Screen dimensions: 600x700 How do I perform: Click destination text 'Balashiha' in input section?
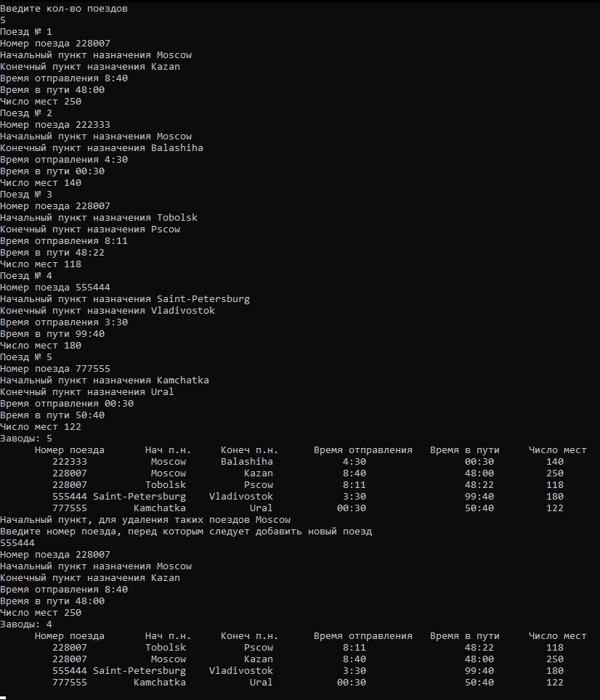point(177,147)
